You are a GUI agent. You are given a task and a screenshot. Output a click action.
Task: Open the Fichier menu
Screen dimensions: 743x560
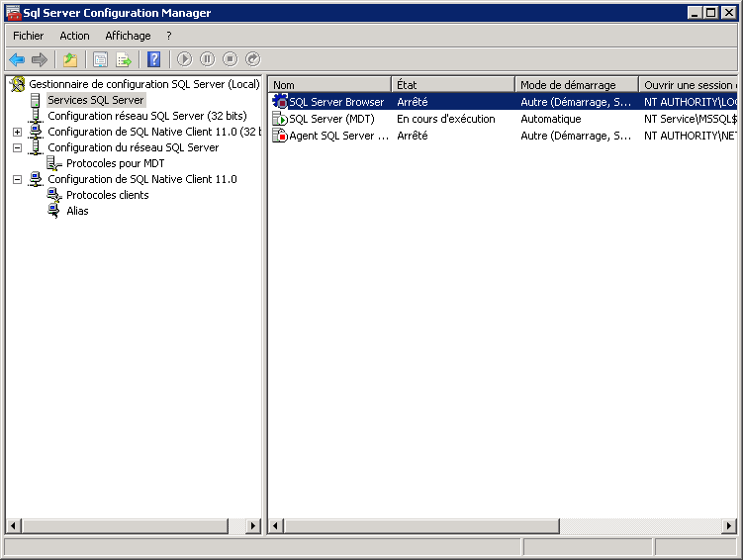[x=28, y=36]
